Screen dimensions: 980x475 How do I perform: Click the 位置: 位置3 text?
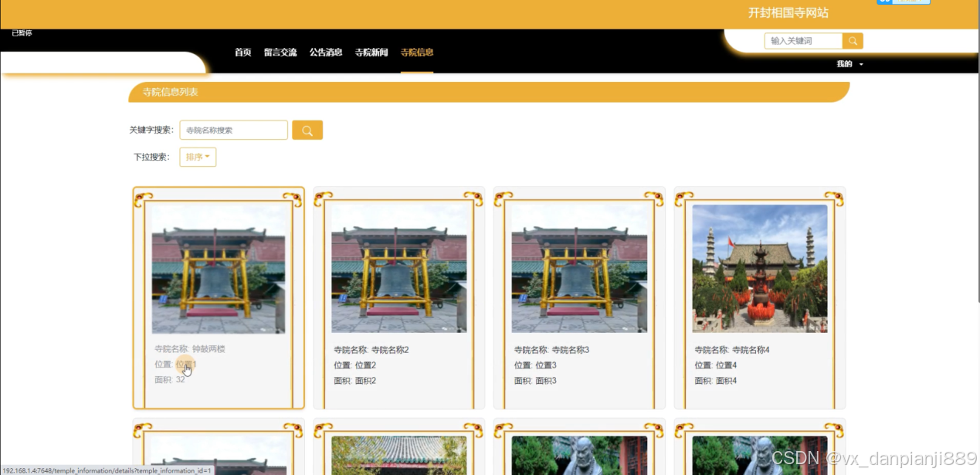(x=536, y=365)
